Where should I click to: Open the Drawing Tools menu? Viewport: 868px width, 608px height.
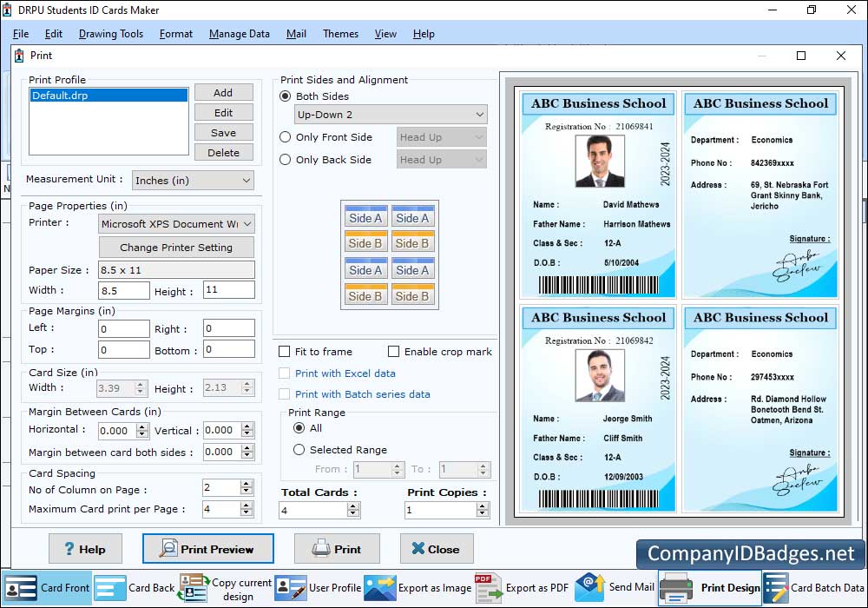[x=111, y=34]
